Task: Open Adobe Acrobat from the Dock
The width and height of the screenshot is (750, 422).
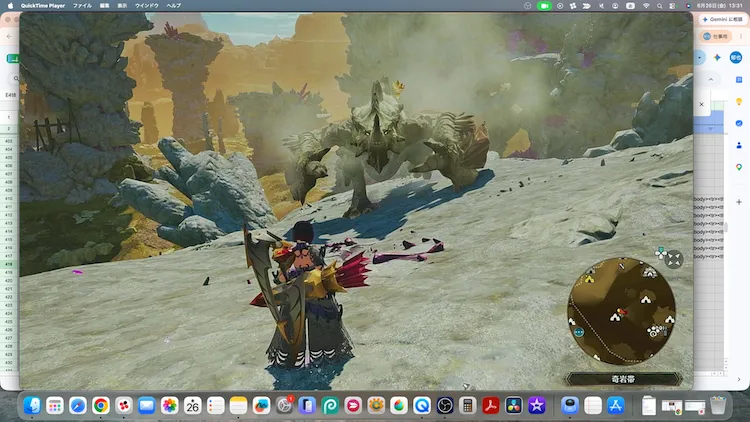Action: (x=491, y=406)
